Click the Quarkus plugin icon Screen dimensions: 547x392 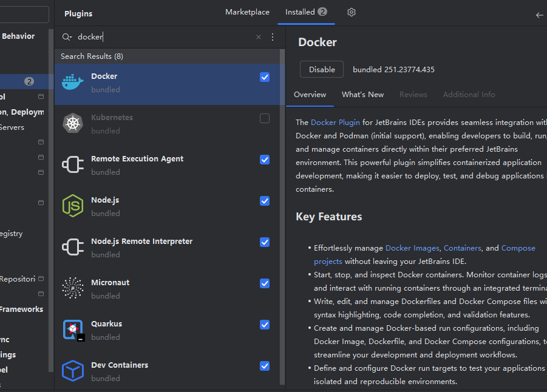(73, 329)
